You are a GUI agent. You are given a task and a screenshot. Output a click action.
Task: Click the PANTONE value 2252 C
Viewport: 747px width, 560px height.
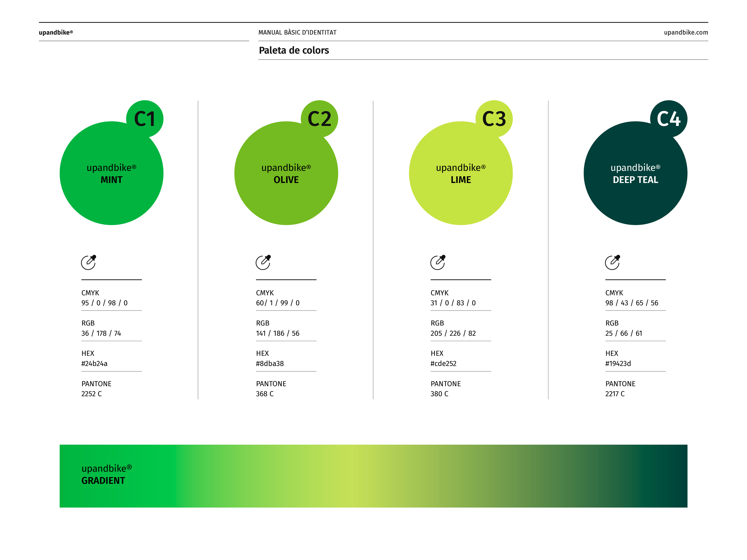point(91,394)
